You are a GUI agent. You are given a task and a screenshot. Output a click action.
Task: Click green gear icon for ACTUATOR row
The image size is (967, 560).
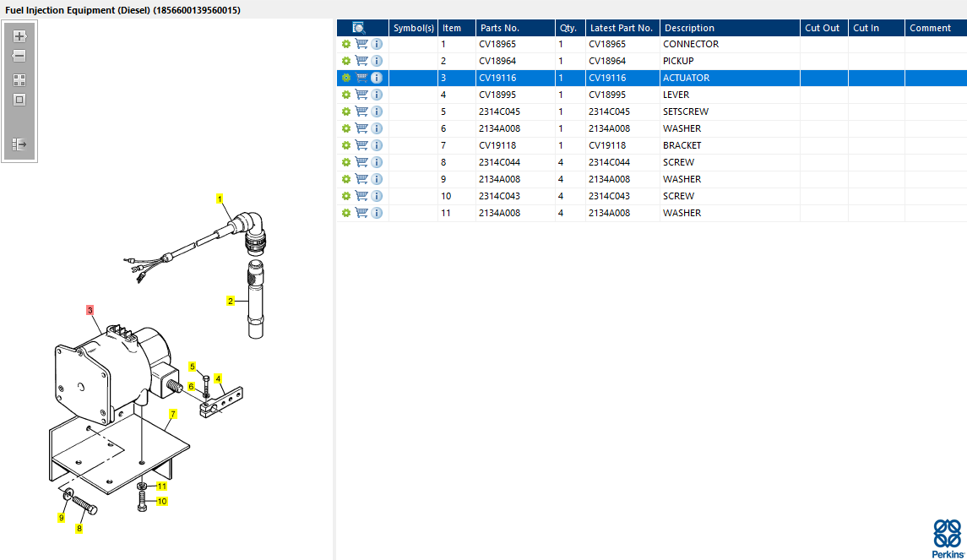click(346, 78)
